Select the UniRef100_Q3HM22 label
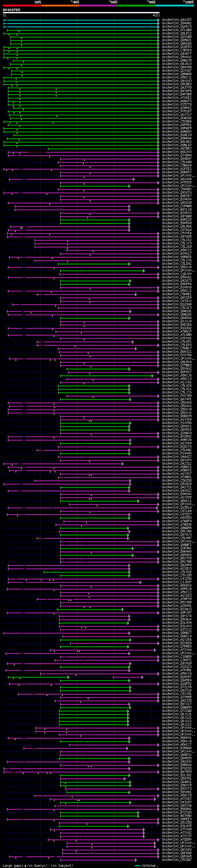This screenshot has height=868, width=197. (x=177, y=108)
